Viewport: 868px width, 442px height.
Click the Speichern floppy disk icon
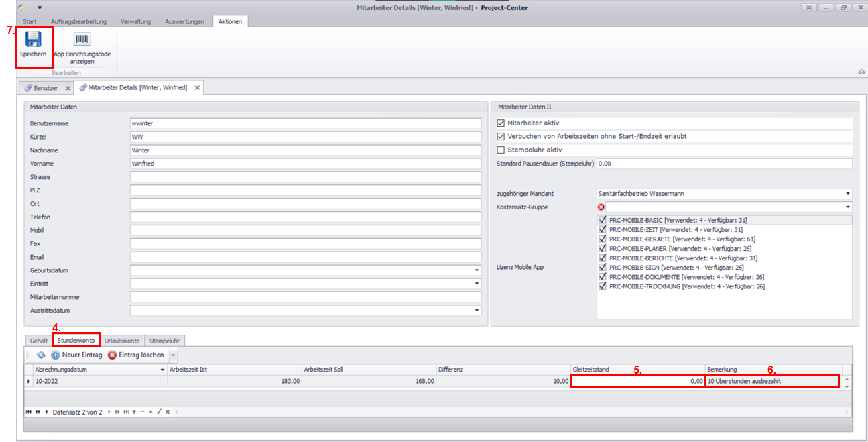click(34, 40)
